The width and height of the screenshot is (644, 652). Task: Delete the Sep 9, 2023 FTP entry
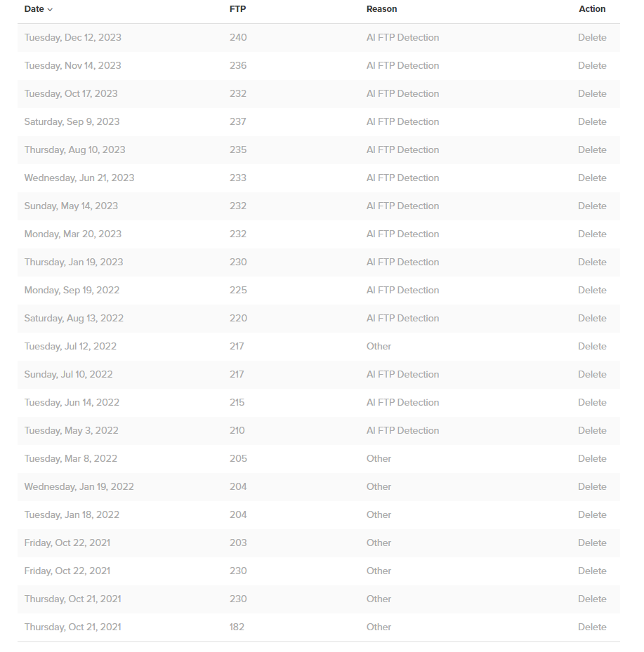point(592,122)
